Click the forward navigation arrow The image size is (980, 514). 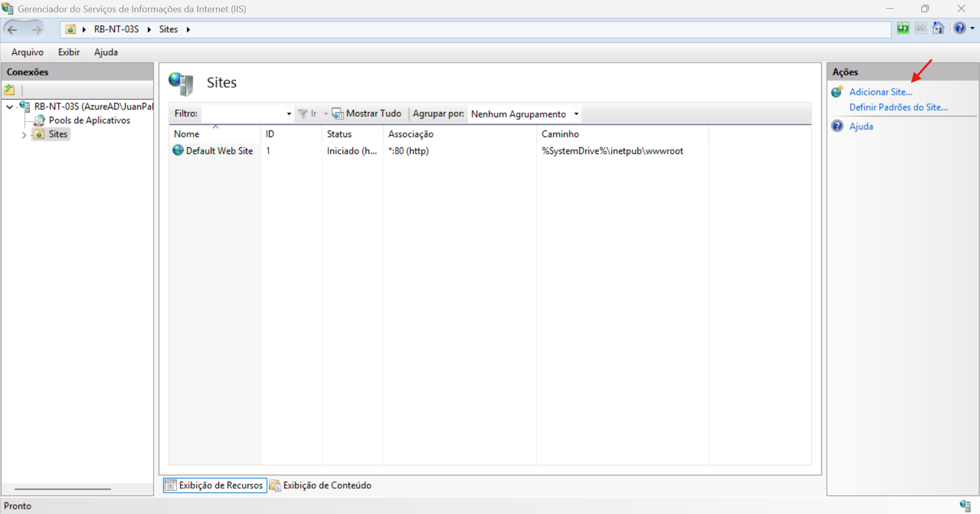point(36,30)
